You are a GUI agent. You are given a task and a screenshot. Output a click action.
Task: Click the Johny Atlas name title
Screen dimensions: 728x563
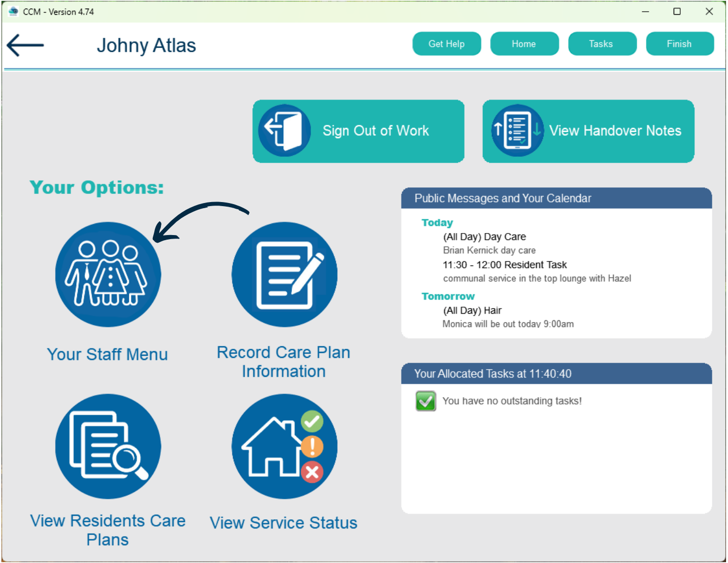tap(146, 45)
